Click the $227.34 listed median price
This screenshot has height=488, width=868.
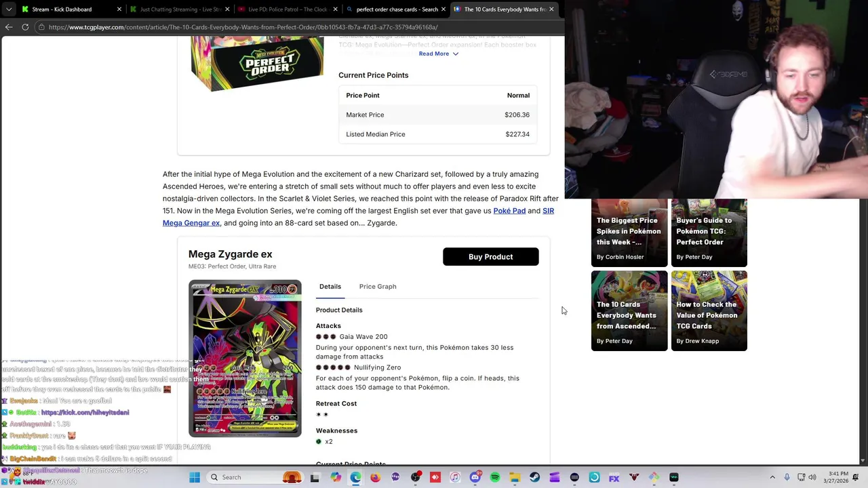[517, 134]
